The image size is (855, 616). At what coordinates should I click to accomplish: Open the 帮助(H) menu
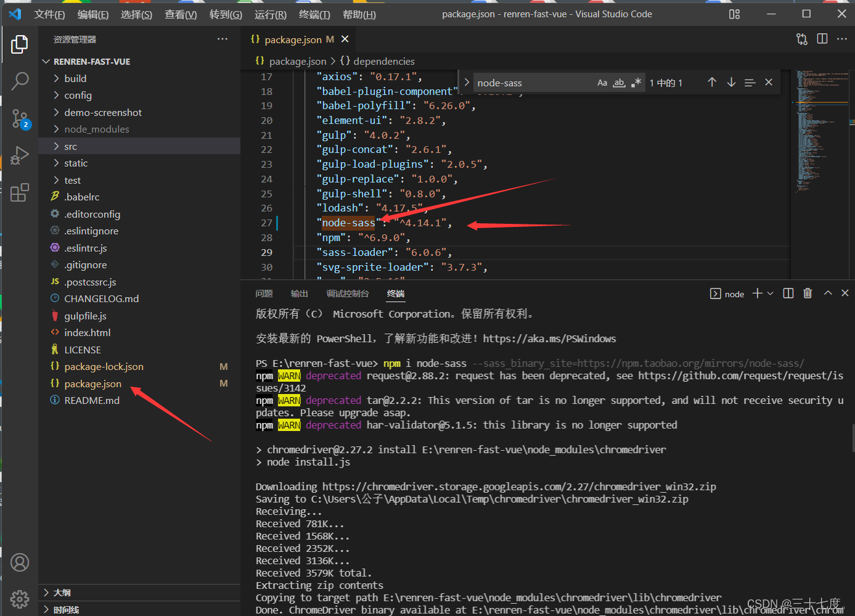[359, 14]
